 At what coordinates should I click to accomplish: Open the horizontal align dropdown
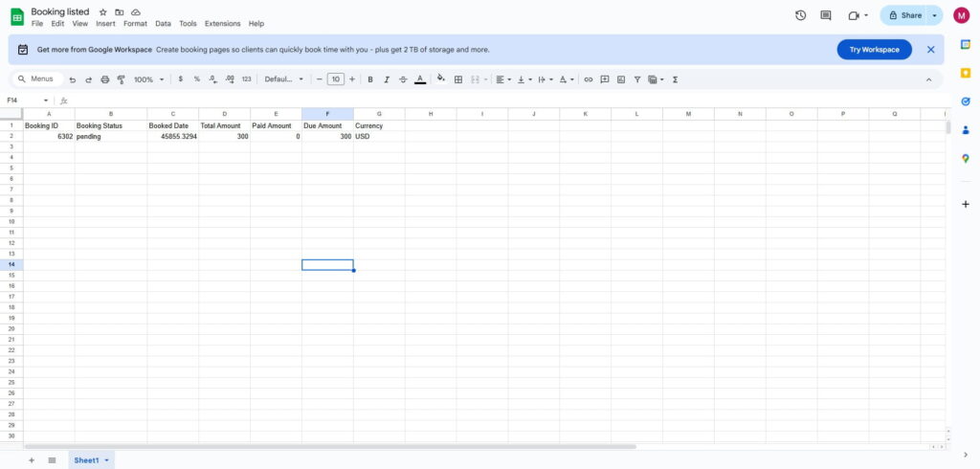(x=503, y=79)
